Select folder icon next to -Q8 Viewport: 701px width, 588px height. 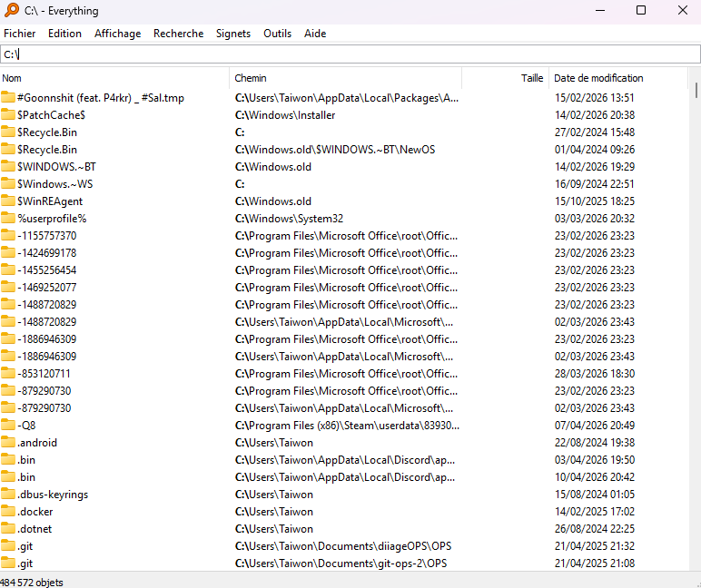pyautogui.click(x=8, y=426)
